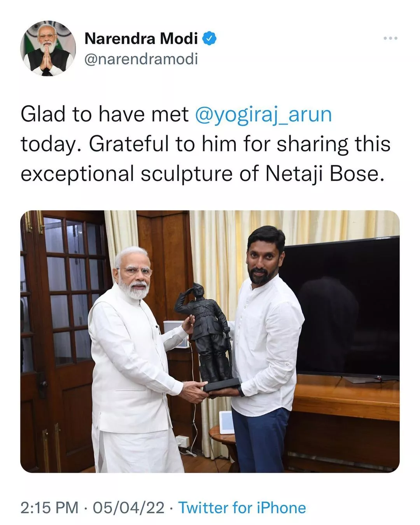Click the 2:15 PM timestamp

[x=49, y=507]
